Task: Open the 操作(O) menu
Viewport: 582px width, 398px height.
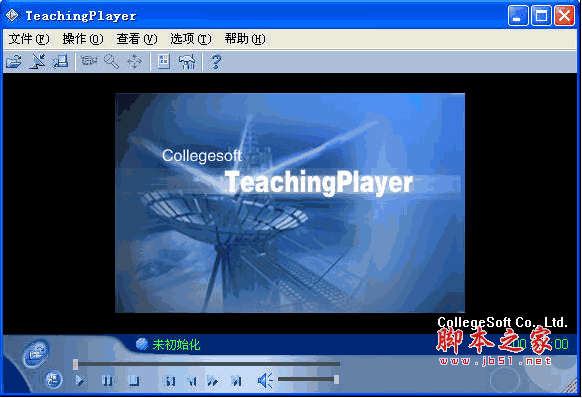Action: pos(82,39)
